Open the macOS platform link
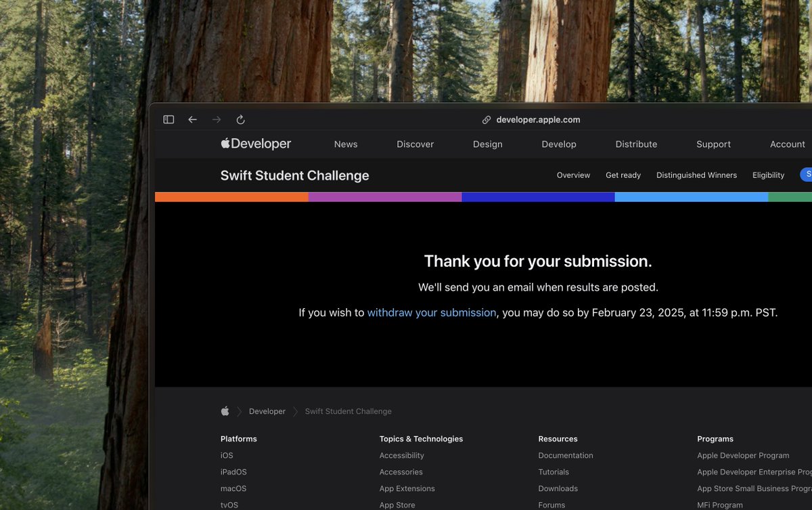 click(x=233, y=489)
